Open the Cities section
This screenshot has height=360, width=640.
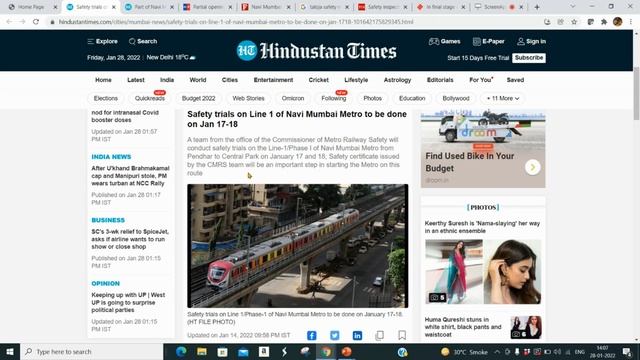pos(230,80)
